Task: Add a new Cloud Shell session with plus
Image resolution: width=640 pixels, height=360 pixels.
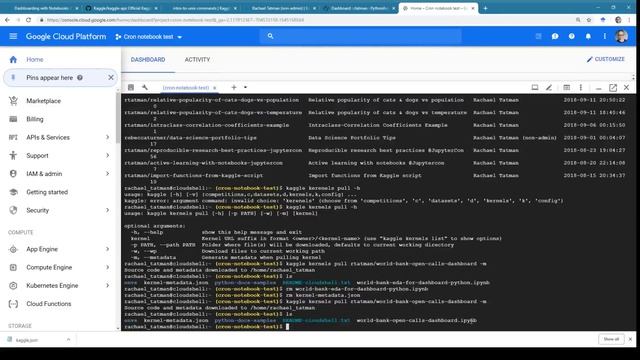Action: [233, 87]
